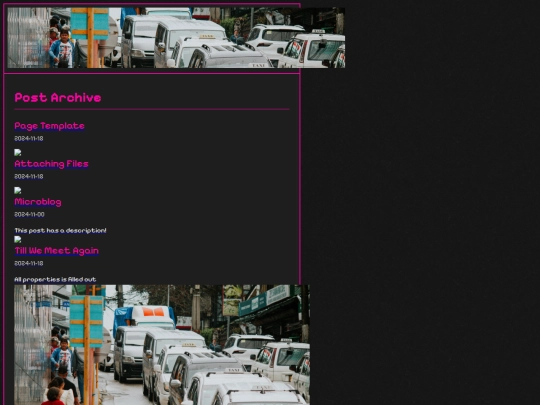
Task: Click the broken image above Microblog
Action: point(18,190)
